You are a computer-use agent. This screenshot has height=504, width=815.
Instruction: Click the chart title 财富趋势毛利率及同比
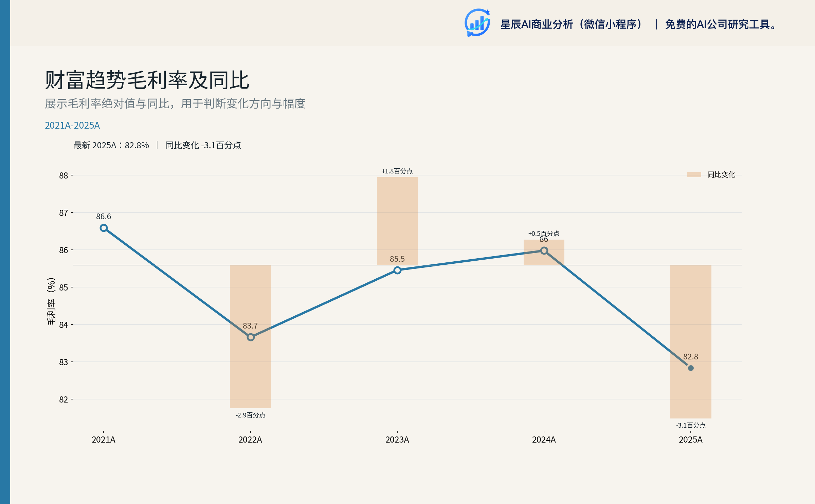tap(147, 80)
